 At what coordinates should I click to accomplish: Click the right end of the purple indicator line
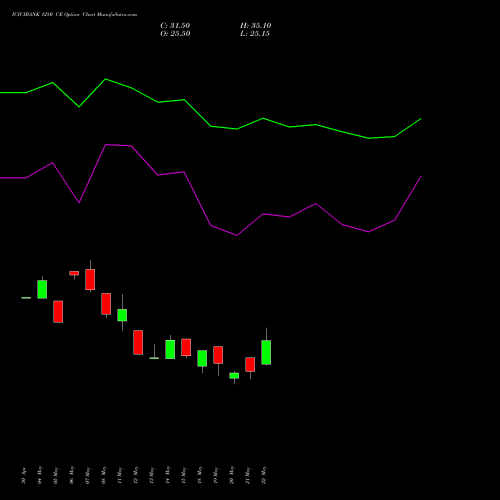(x=421, y=177)
